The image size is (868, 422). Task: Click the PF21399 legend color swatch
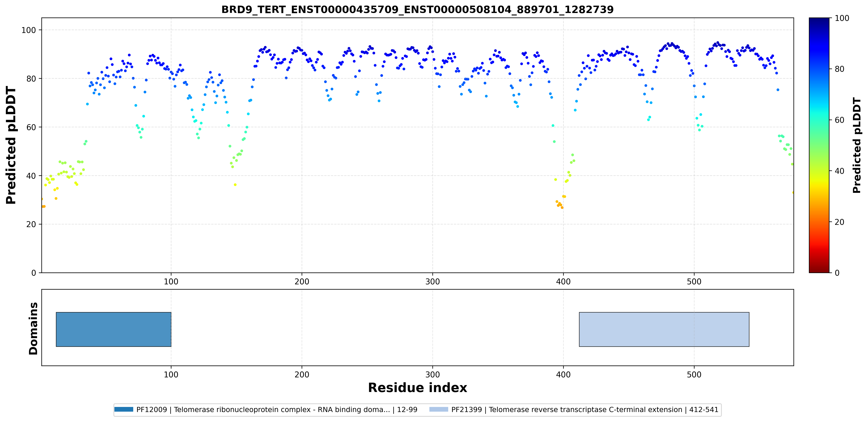click(439, 409)
